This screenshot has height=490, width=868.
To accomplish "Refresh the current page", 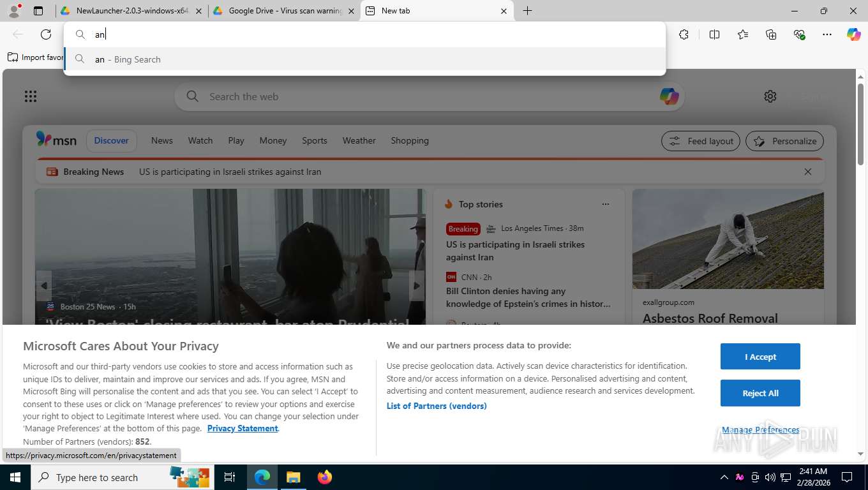I will click(x=46, y=34).
